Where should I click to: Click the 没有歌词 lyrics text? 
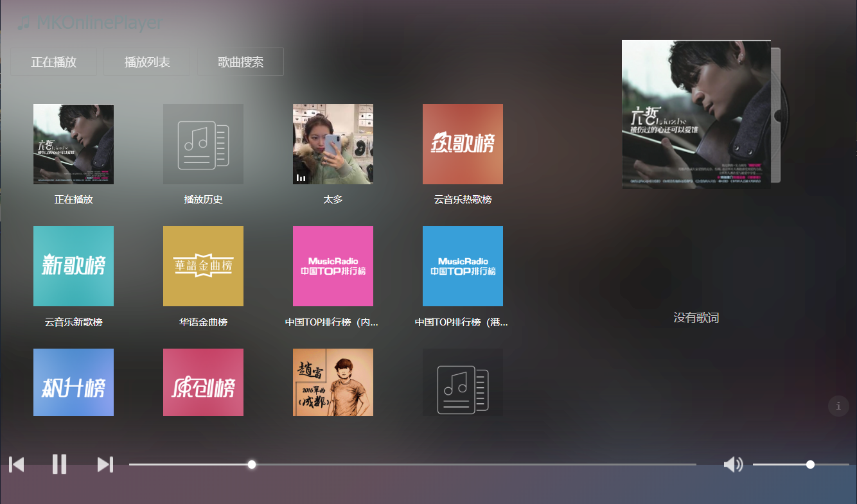click(x=696, y=318)
